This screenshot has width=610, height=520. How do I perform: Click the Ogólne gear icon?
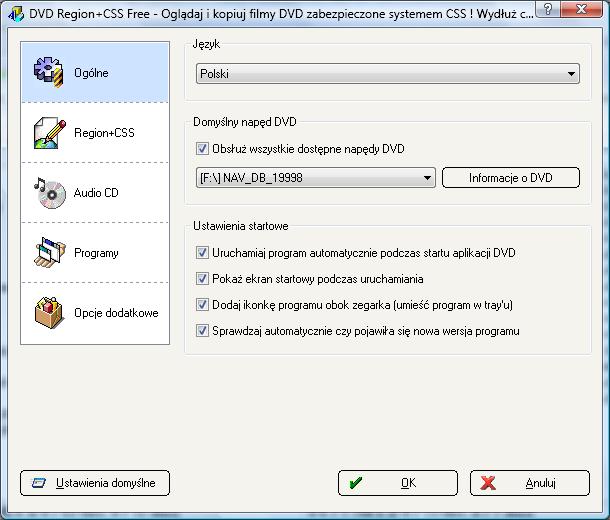48,72
